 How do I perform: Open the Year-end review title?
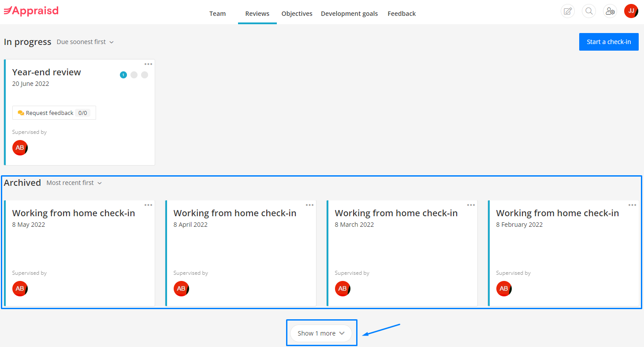click(x=47, y=72)
